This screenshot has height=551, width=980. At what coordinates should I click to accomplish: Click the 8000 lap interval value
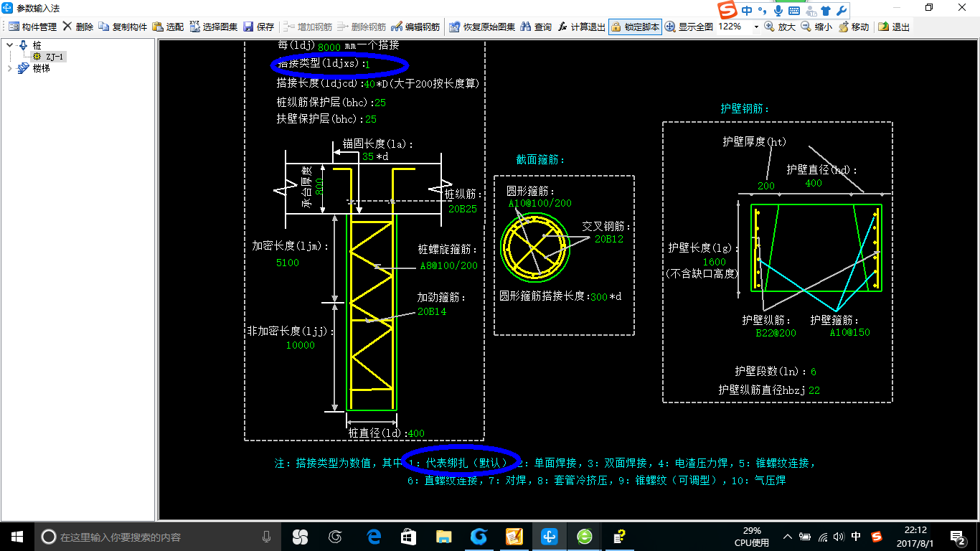pyautogui.click(x=329, y=46)
